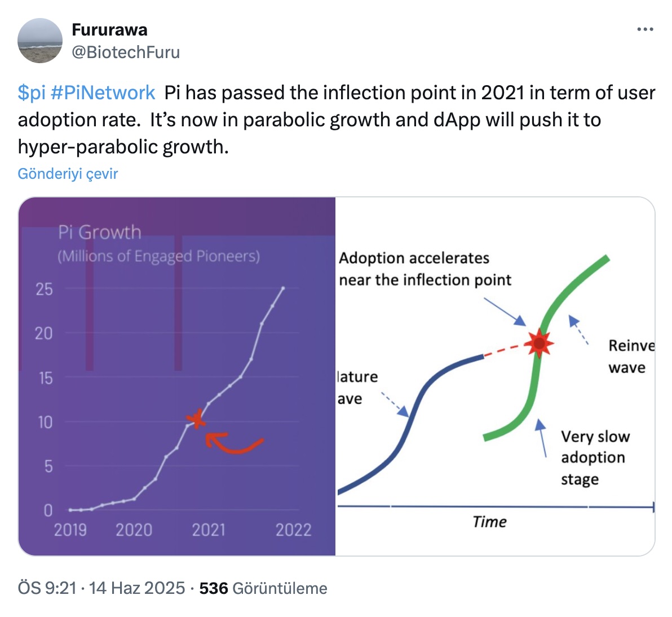Click 'Gönderiyi çevir' to translate the post
Screen dimensions: 672x617
pyautogui.click(x=68, y=174)
